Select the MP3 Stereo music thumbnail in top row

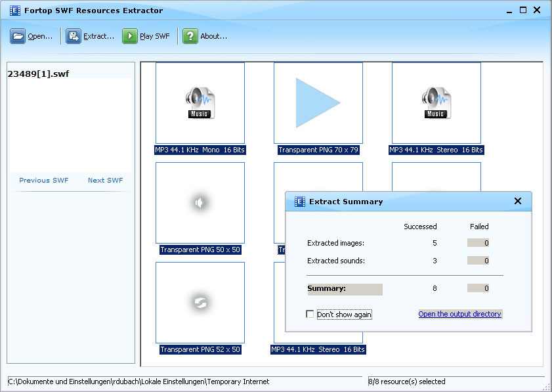point(436,103)
